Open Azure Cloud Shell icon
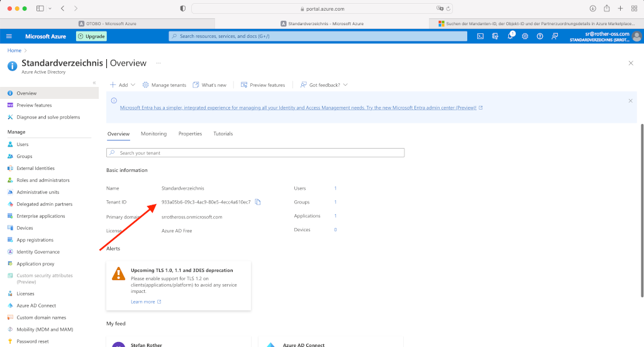 coord(480,37)
